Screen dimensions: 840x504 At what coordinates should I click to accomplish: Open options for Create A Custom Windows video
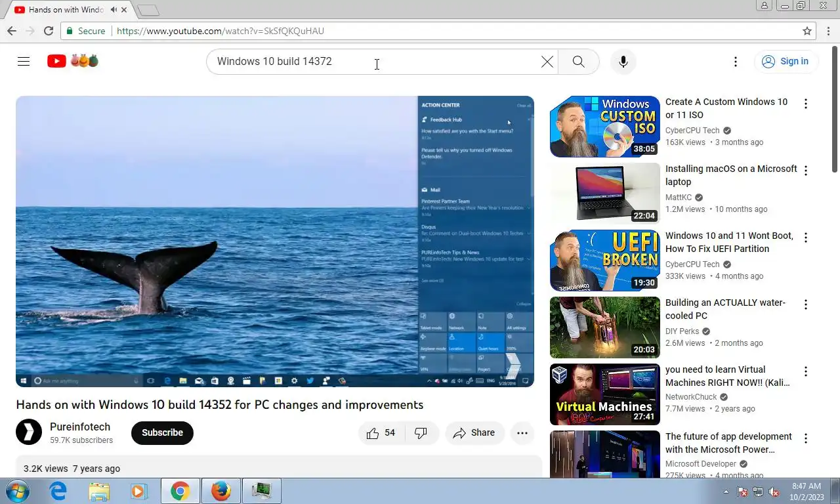point(806,104)
